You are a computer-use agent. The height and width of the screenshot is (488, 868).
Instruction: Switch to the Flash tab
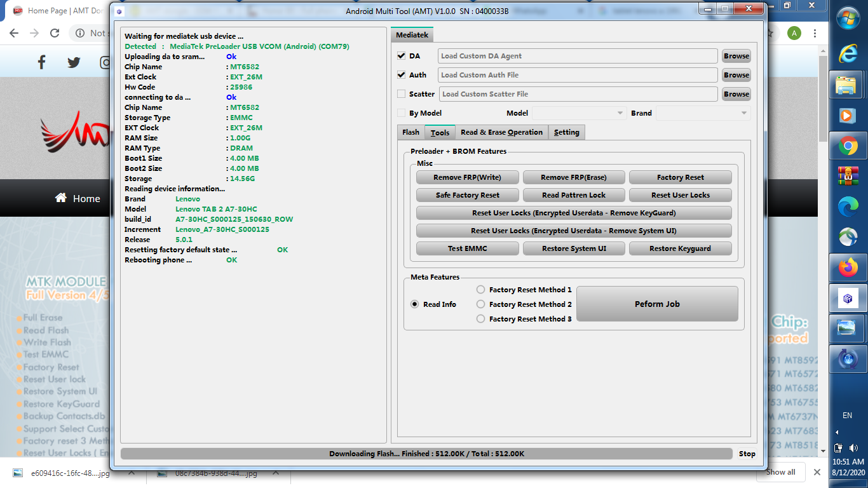click(x=410, y=132)
